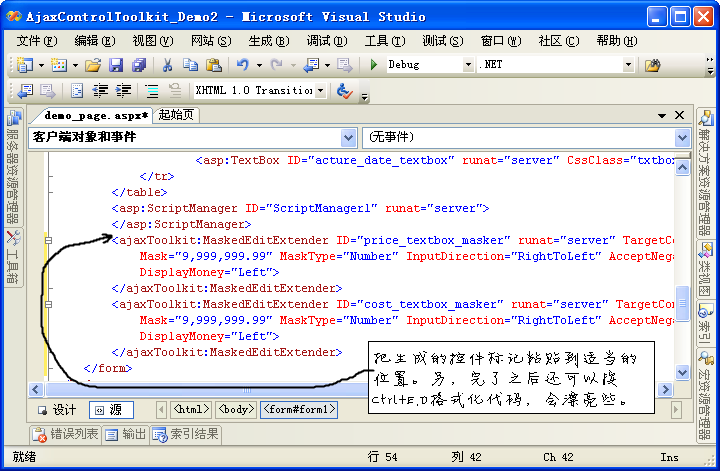Open file with the folder icon
Image resolution: width=720 pixels, height=471 pixels.
coord(93,65)
